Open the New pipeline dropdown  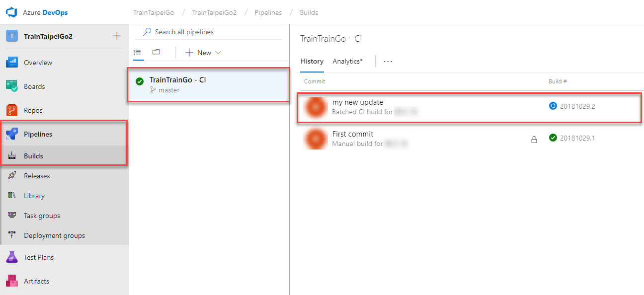tap(203, 53)
